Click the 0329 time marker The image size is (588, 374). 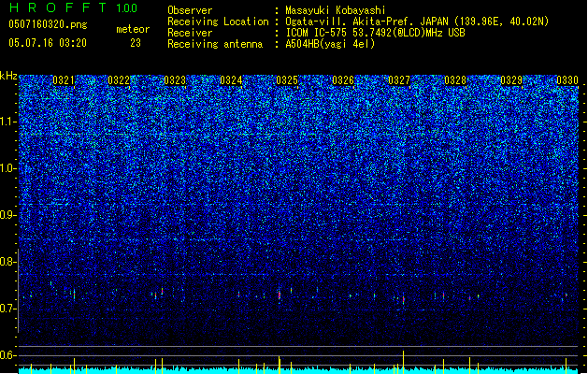pos(511,80)
